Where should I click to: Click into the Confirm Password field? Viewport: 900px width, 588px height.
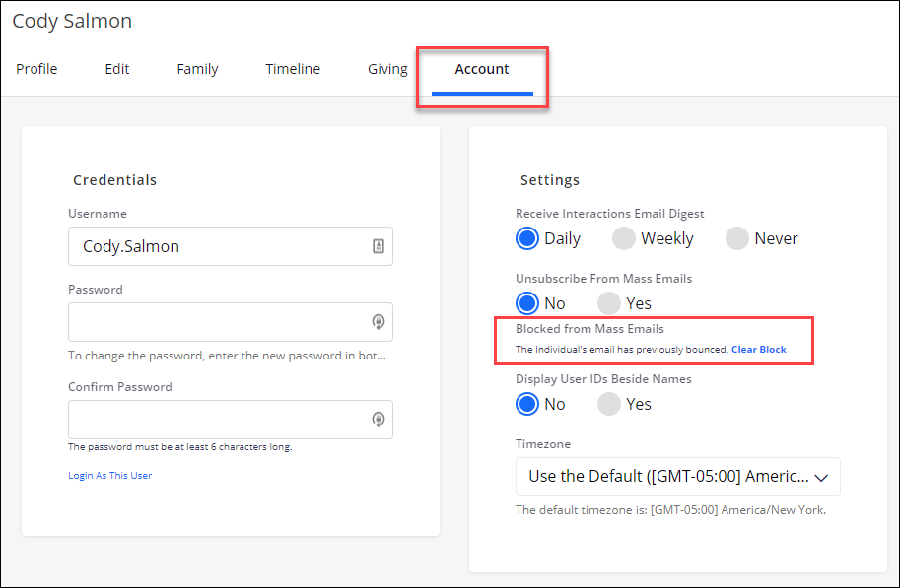pos(217,420)
